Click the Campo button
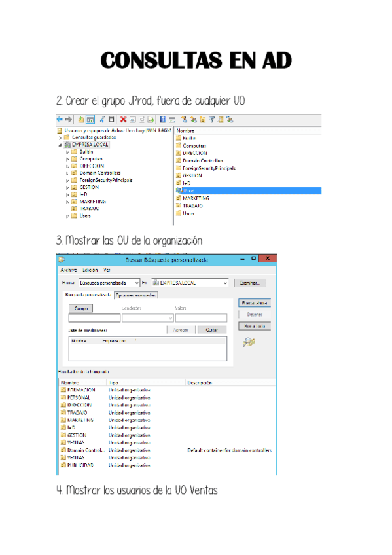392x555 pixels. (81, 308)
